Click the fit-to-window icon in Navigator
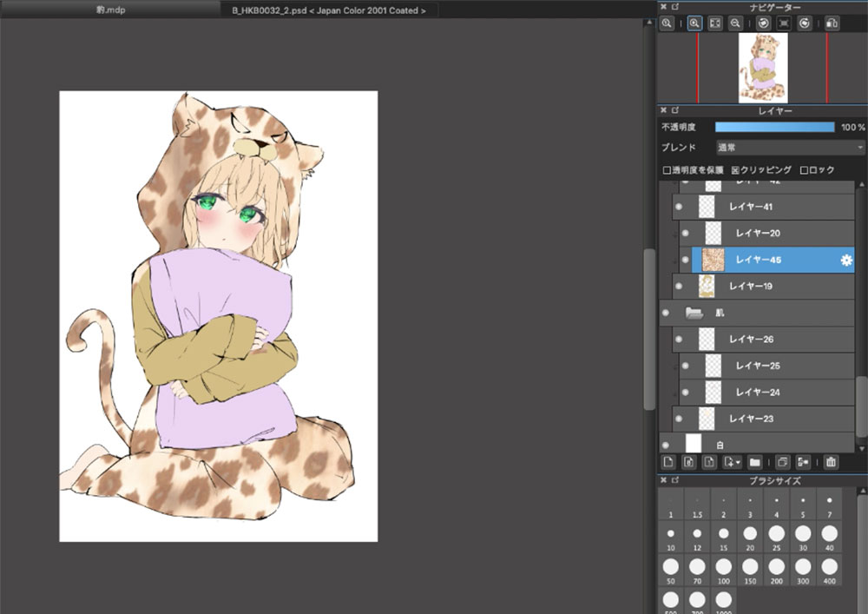868x614 pixels. [x=714, y=24]
